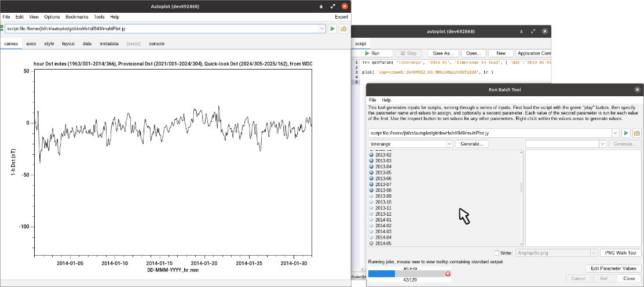The height and width of the screenshot is (287, 644).
Task: Click the Open... button in script editor
Action: (474, 53)
